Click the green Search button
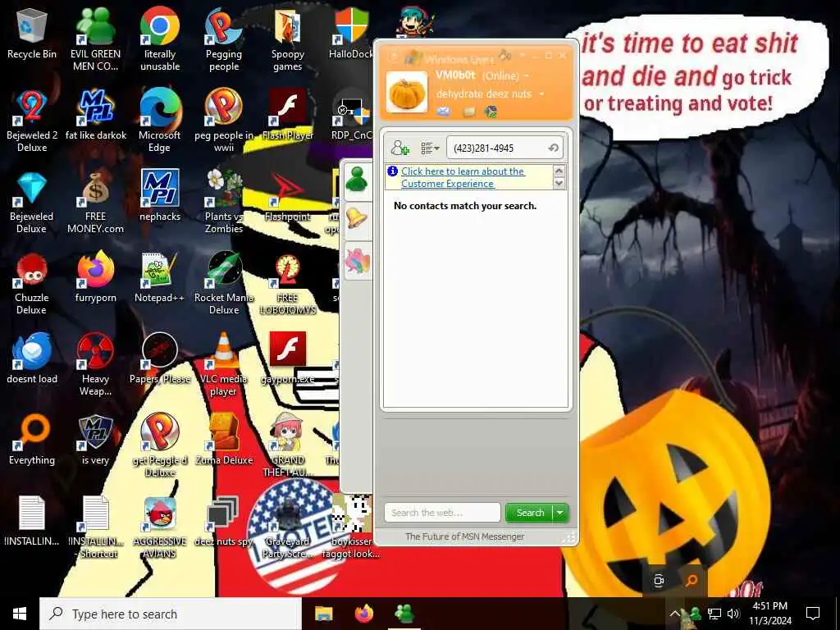This screenshot has height=630, width=840. [530, 513]
